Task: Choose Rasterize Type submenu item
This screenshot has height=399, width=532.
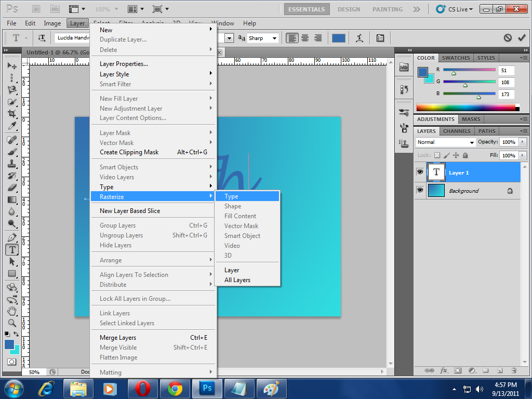Action: click(247, 196)
